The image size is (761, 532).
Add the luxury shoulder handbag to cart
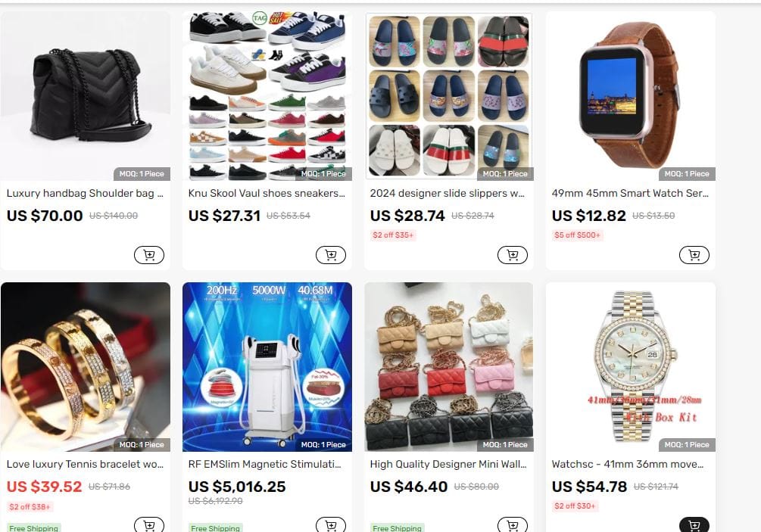149,255
